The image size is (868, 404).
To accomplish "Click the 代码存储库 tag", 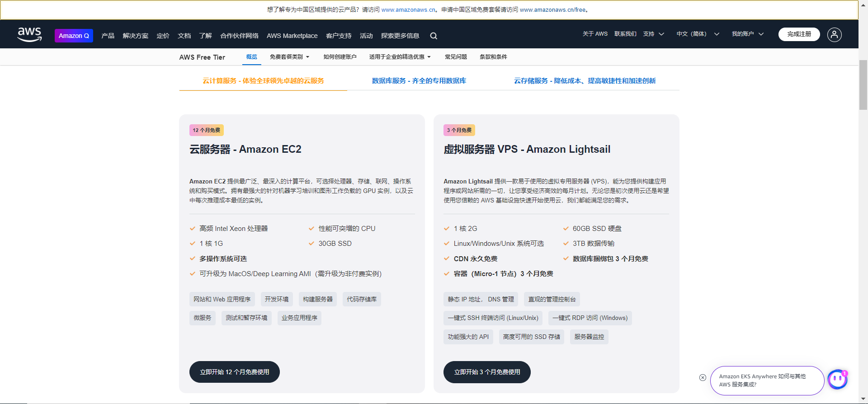I will (362, 299).
